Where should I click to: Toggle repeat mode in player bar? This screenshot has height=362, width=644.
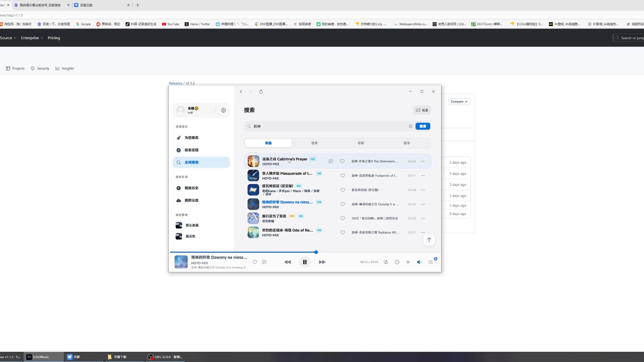(x=386, y=262)
